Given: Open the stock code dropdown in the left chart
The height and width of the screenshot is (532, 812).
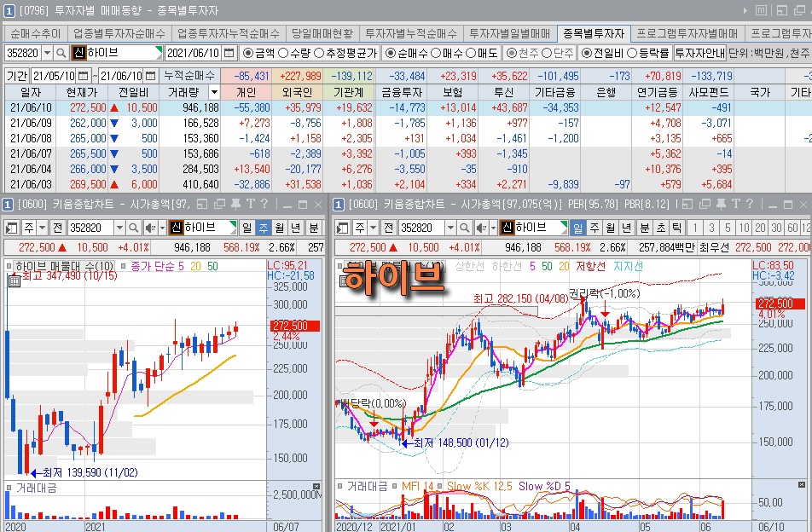Looking at the screenshot, I should (119, 228).
